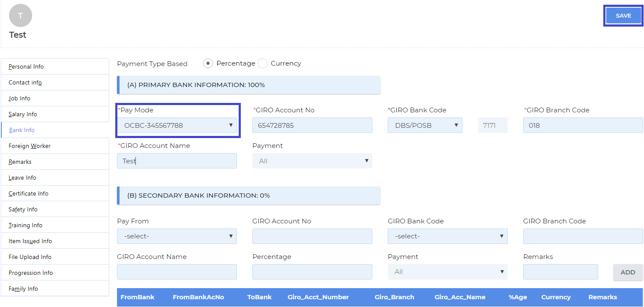The width and height of the screenshot is (644, 307).
Task: Open the Safety Info tab
Action: click(x=55, y=209)
